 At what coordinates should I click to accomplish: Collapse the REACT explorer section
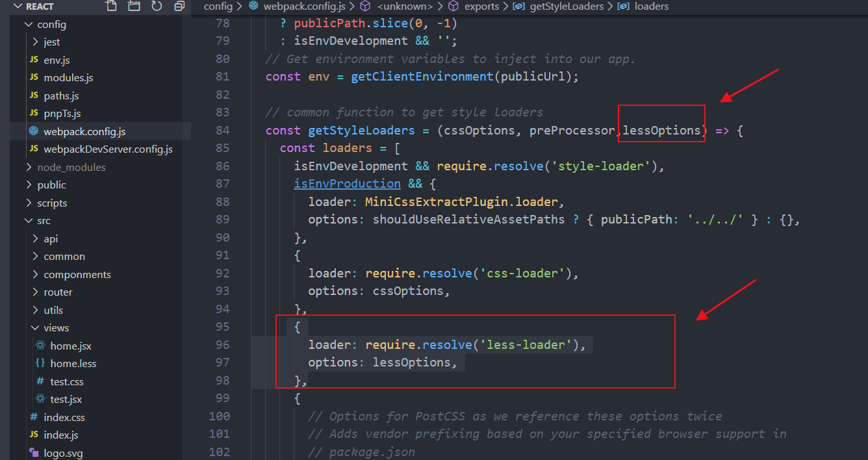18,6
